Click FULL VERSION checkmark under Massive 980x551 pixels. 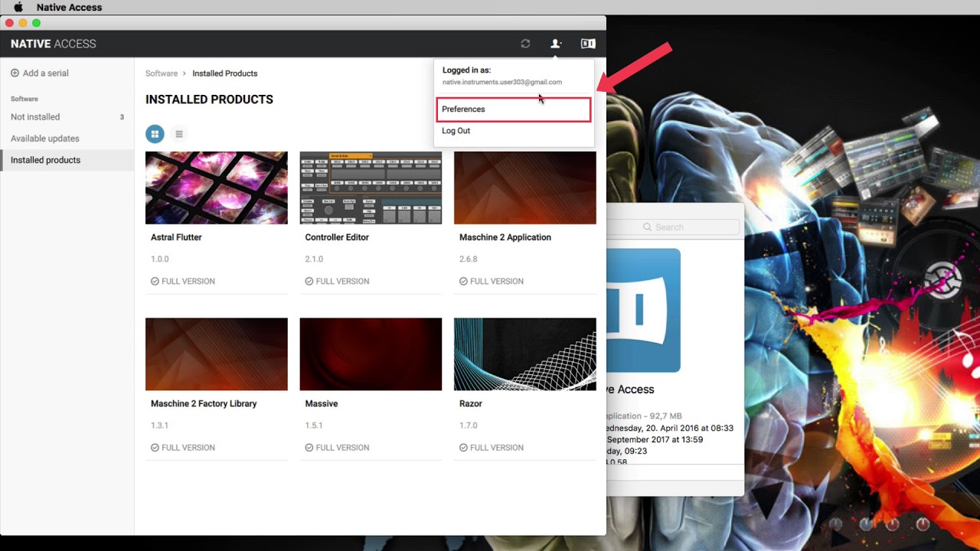[x=309, y=448]
